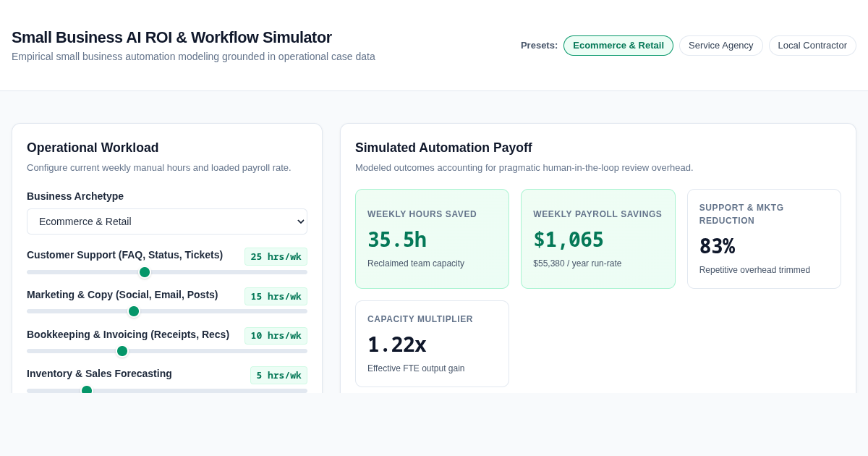Adjust the Marketing & Copy hours slider
This screenshot has width=868, height=456.
click(x=167, y=311)
